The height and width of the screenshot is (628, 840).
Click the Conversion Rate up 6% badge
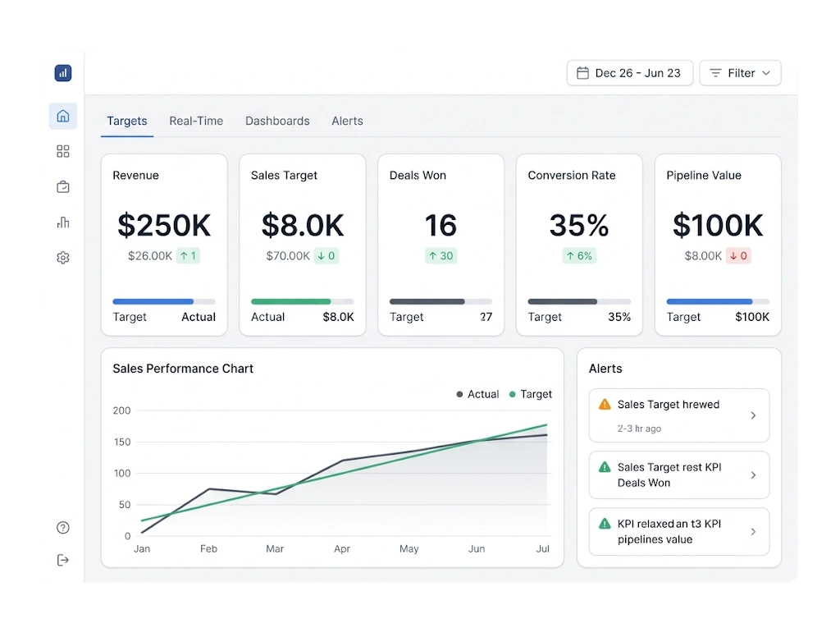pos(579,256)
